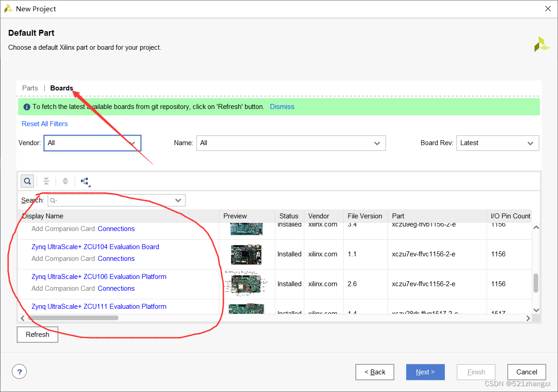The width and height of the screenshot is (558, 392).
Task: Click the ZCU106 board preview thumbnail
Action: [x=246, y=284]
